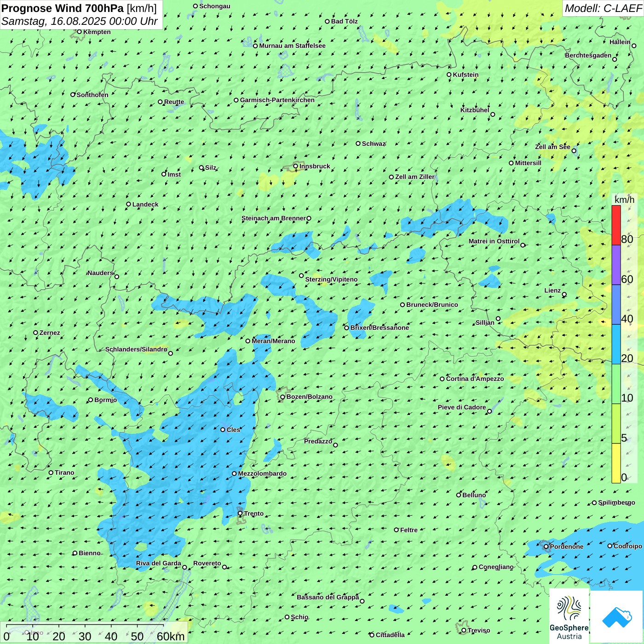The width and height of the screenshot is (644, 644).
Task: Click the Predazzo label
Action: [318, 441]
